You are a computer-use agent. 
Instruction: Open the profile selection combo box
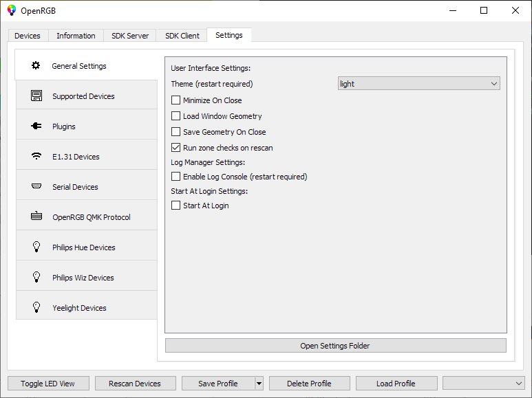(484, 384)
